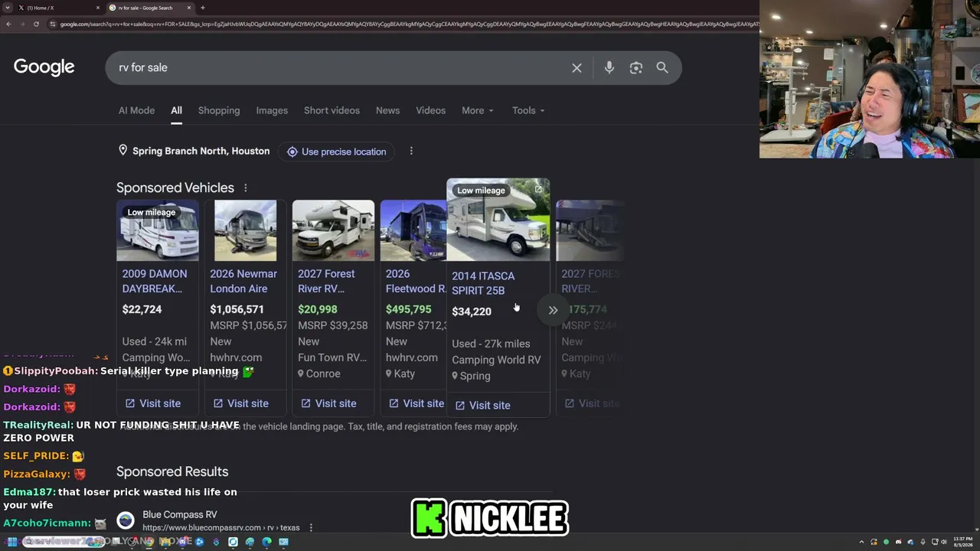Open Windows Start menu
Screen dimensions: 980x551
point(12,542)
